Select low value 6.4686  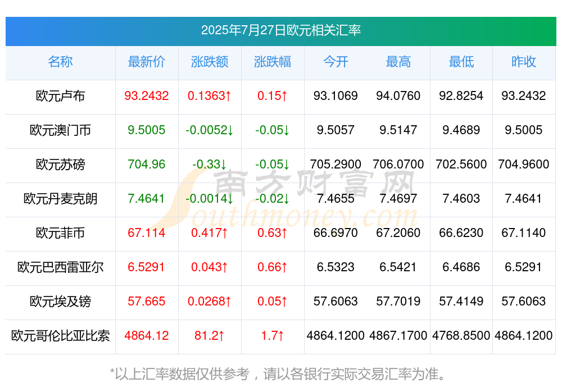tap(461, 267)
